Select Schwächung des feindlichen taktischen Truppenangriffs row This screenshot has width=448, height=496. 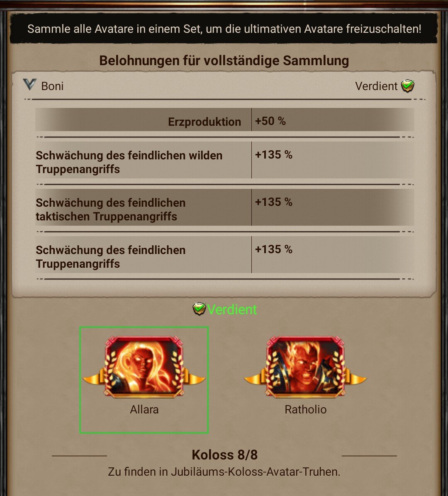coord(224,208)
